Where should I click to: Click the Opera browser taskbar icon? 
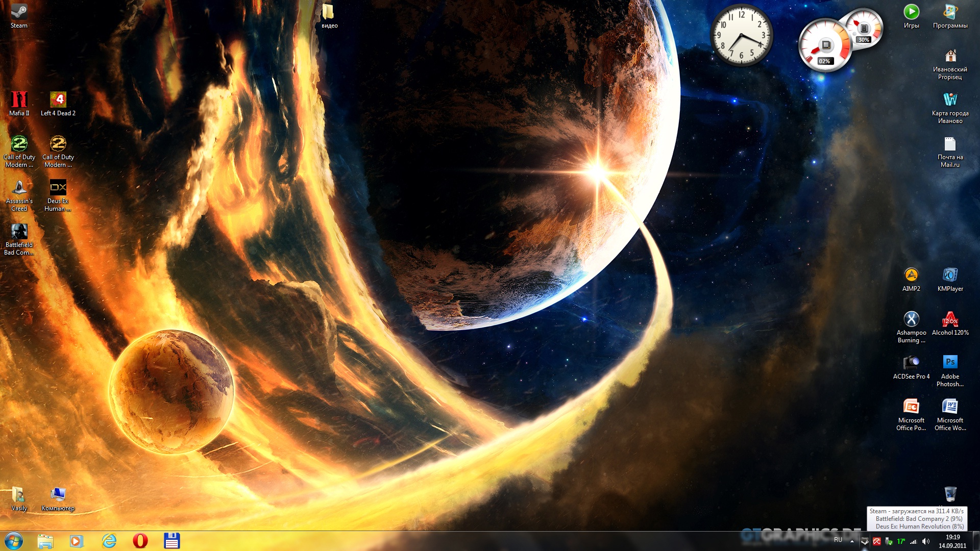pyautogui.click(x=140, y=541)
